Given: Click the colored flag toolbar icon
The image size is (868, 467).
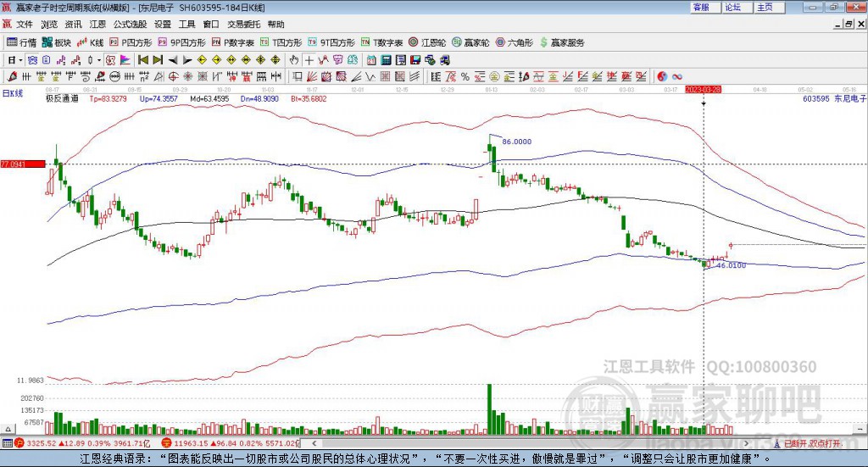Looking at the screenshot, I should point(125,60).
